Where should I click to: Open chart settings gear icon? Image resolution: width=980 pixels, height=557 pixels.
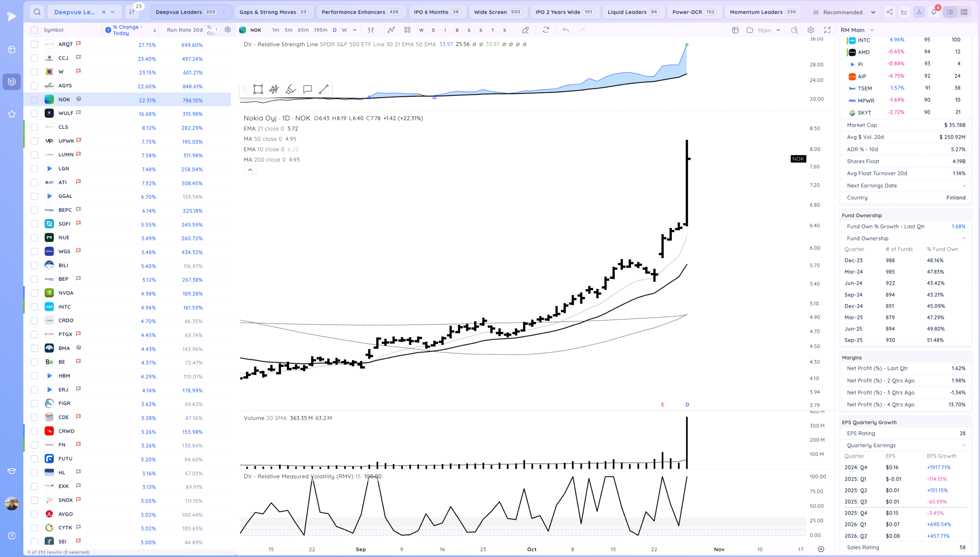click(810, 30)
